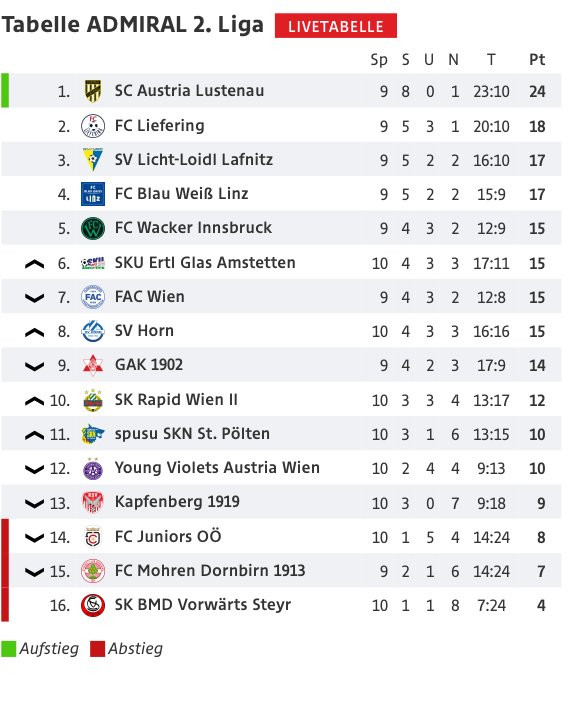The height and width of the screenshot is (701, 576).
Task: Open the SV Horn team name link
Action: (x=144, y=331)
